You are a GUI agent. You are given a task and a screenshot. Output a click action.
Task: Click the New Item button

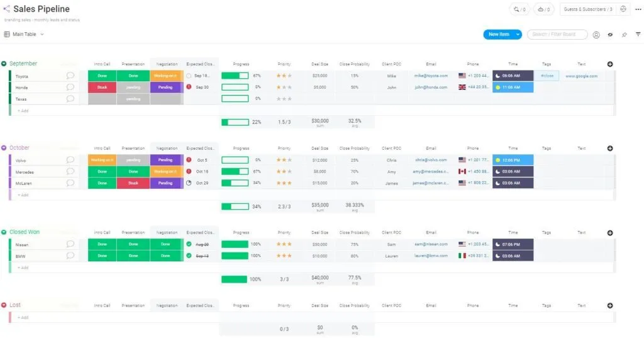click(x=498, y=35)
